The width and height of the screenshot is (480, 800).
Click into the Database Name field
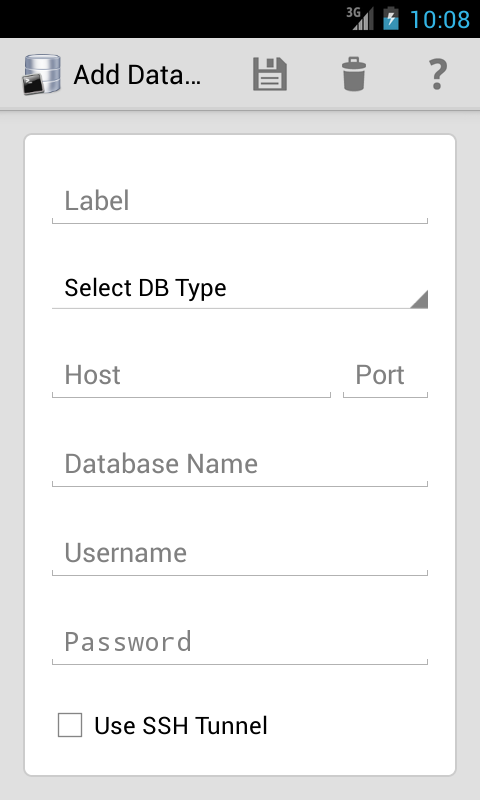(240, 464)
